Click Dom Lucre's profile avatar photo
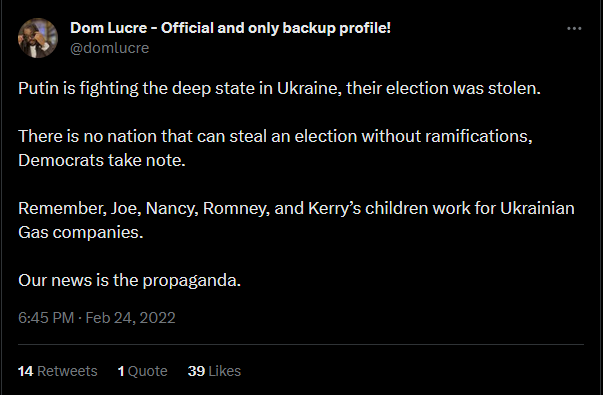 coord(38,38)
